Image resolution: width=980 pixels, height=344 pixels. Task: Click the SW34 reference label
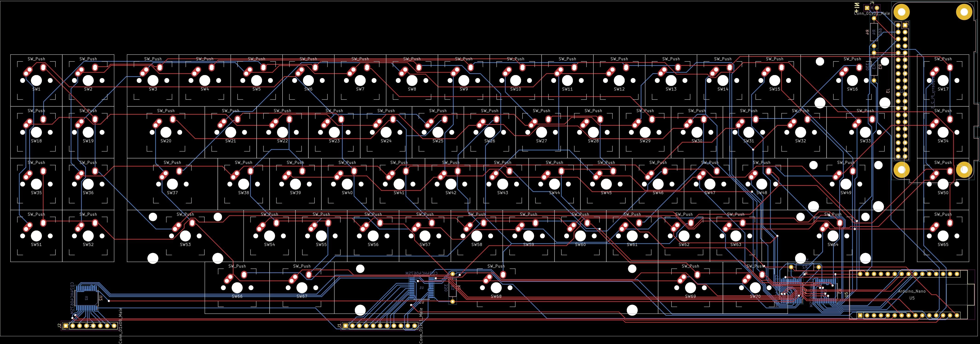943,141
